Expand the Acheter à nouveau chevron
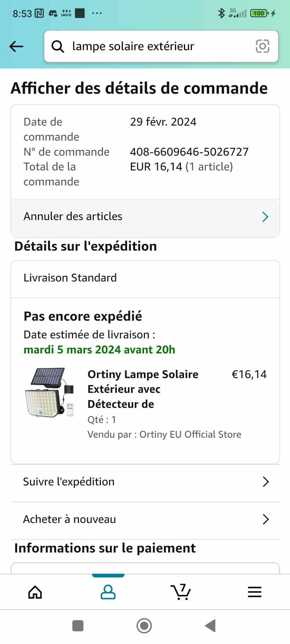290x644 pixels. [265, 519]
